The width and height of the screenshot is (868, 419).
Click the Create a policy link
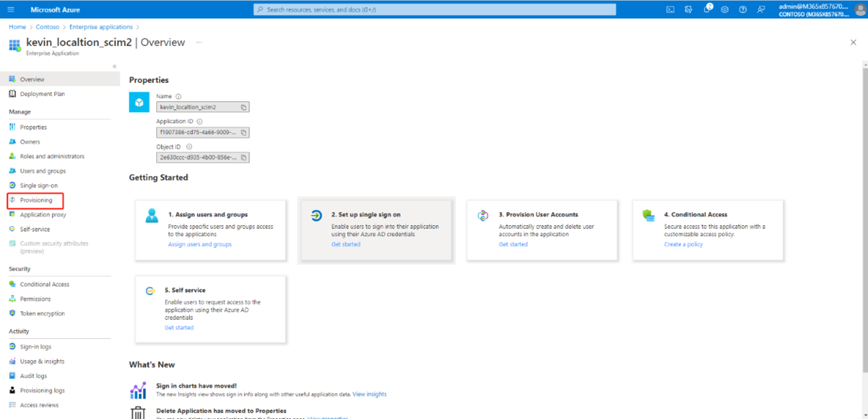click(x=683, y=244)
